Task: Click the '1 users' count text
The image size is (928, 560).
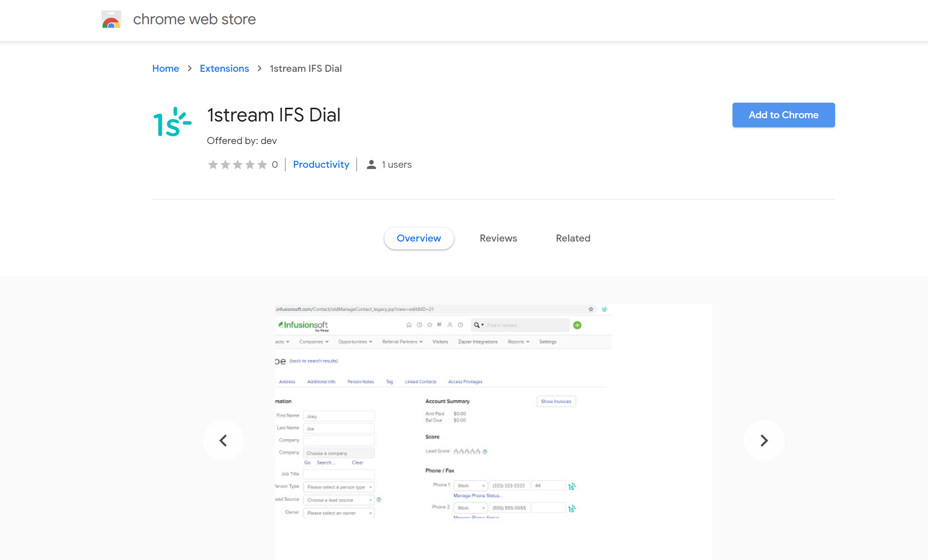Action: point(396,164)
